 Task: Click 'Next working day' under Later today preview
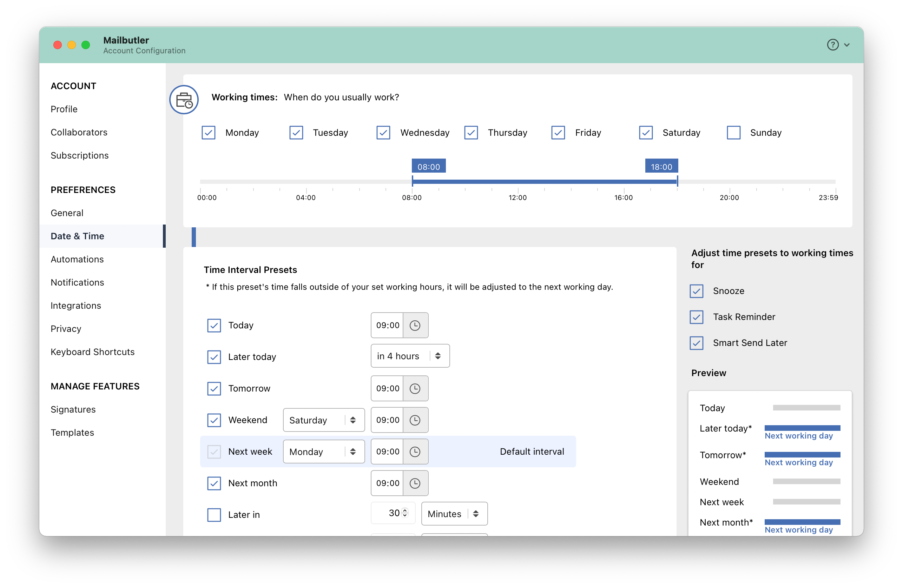[799, 436]
